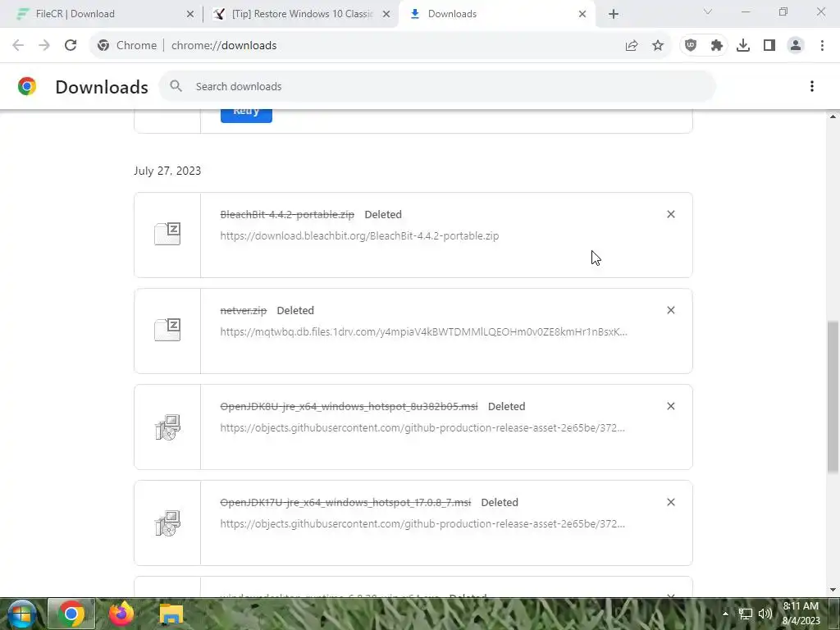Open the profile avatar icon

(796, 46)
